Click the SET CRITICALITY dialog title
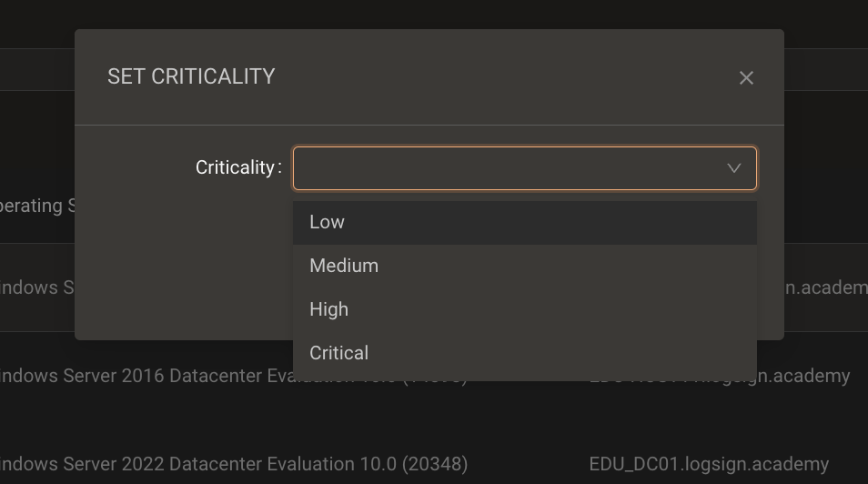 click(191, 77)
